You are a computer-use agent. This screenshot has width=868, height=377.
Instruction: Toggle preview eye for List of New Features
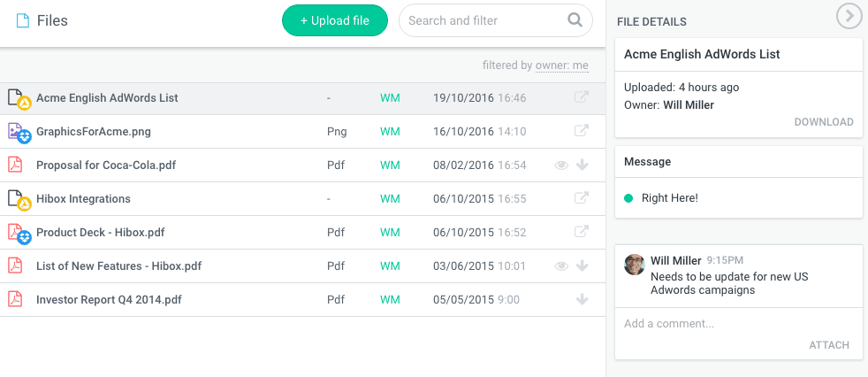[561, 266]
